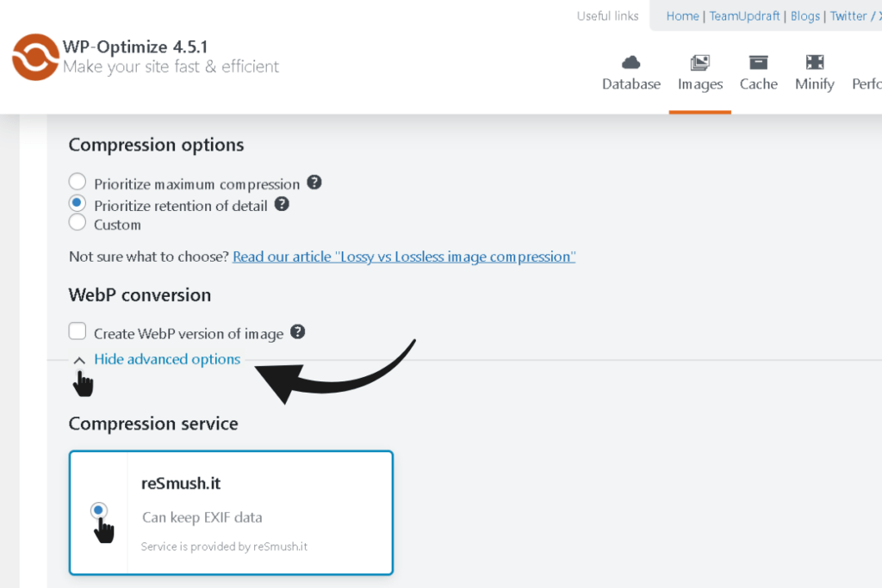Select Prioritize maximum compression radio button

78,183
